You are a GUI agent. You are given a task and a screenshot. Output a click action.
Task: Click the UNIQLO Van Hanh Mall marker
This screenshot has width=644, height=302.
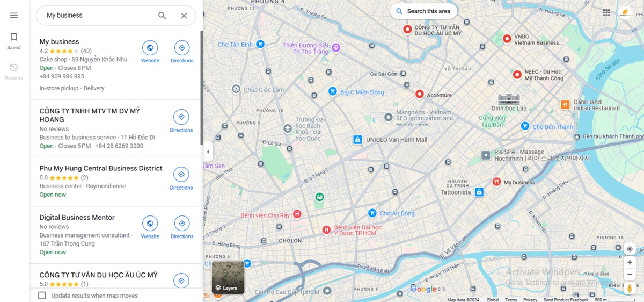tap(357, 140)
